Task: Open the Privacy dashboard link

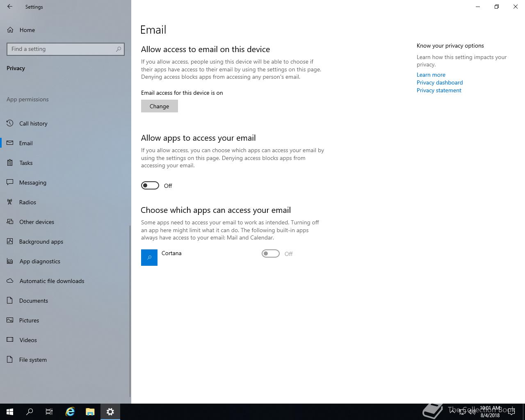Action: tap(440, 82)
